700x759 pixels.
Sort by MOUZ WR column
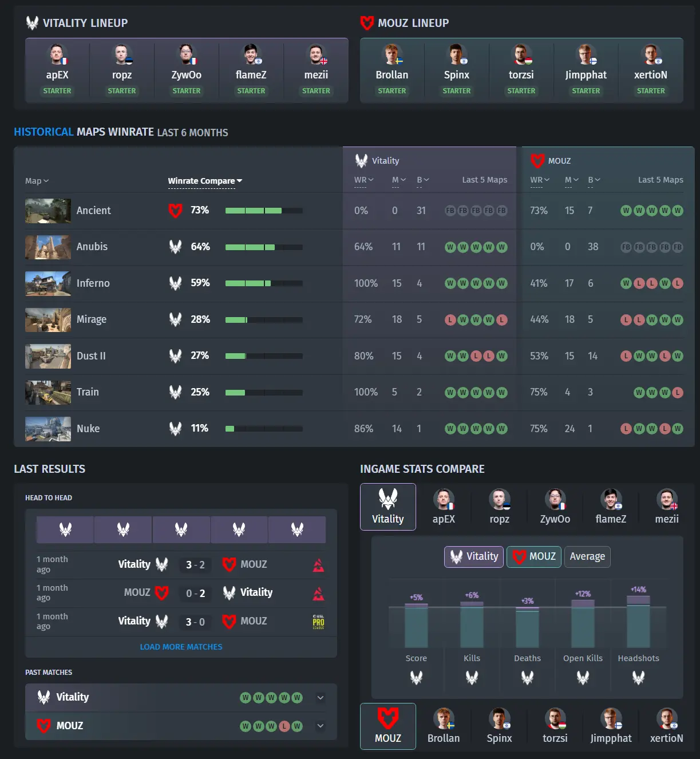click(540, 180)
